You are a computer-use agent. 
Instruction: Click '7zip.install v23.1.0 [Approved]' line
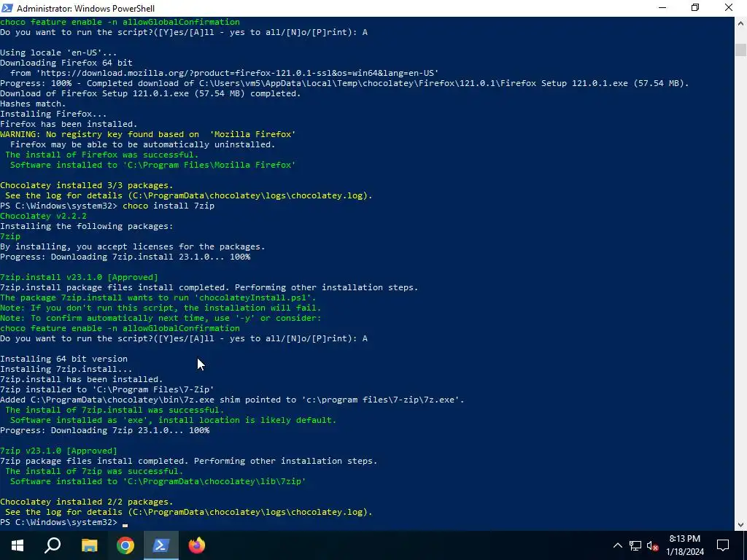79,277
